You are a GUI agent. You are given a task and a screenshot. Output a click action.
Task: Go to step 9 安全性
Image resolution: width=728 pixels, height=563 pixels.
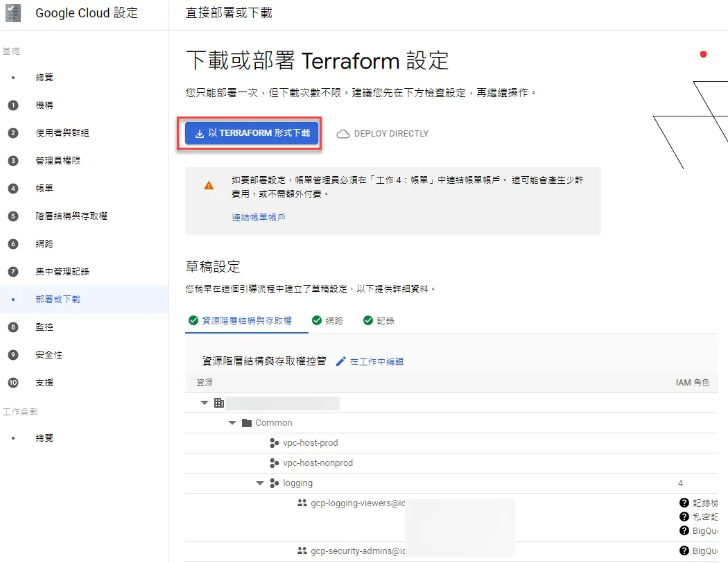(x=49, y=355)
